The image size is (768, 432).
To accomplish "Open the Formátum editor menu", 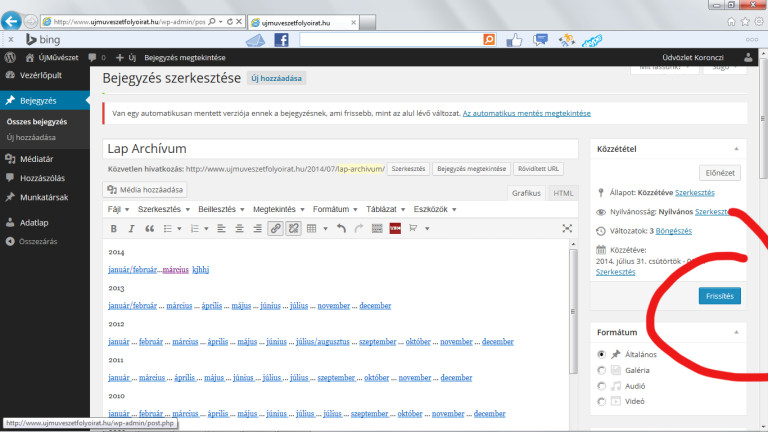I will click(333, 209).
